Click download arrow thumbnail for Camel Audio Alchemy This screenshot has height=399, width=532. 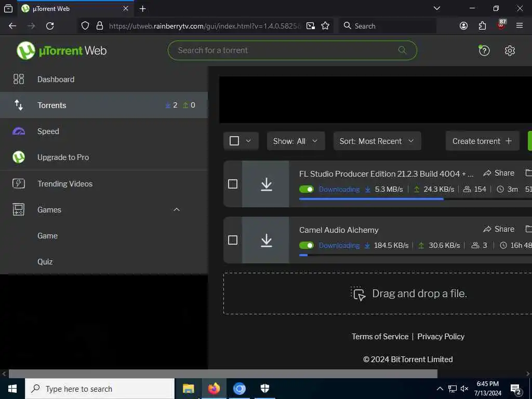click(x=266, y=240)
